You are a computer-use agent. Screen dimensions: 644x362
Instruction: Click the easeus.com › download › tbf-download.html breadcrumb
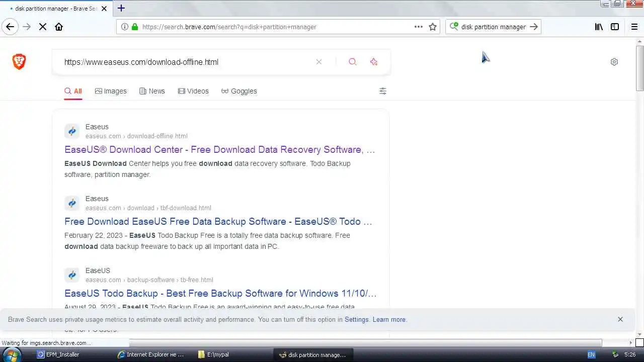coord(148,208)
